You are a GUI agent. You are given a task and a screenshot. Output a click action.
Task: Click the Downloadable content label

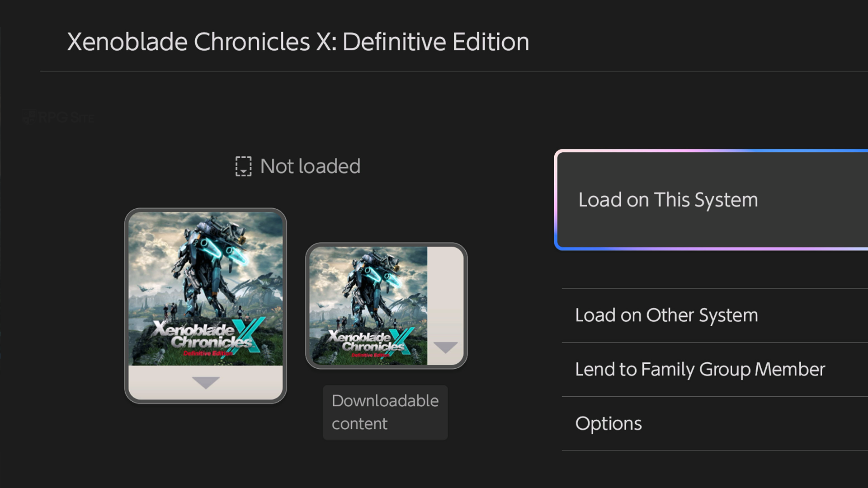pyautogui.click(x=385, y=412)
